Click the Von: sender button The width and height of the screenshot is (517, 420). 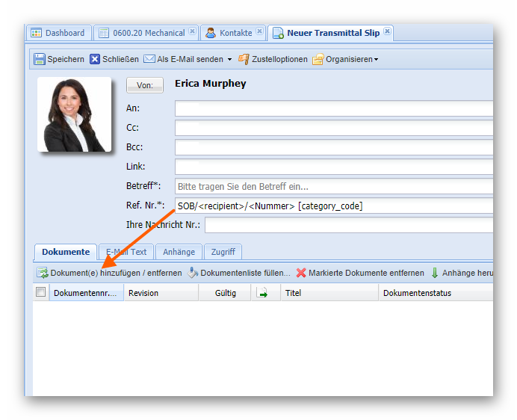point(144,85)
